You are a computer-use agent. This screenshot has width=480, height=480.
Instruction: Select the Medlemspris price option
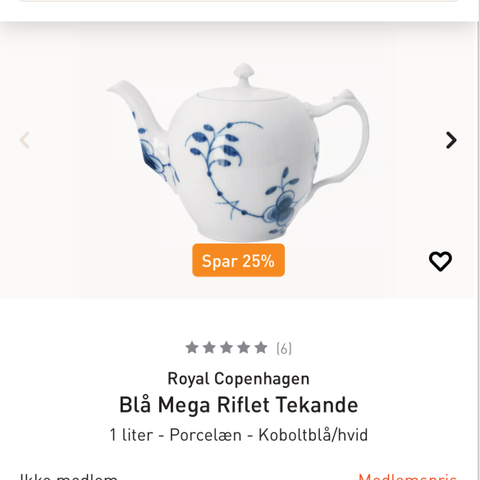(x=407, y=476)
